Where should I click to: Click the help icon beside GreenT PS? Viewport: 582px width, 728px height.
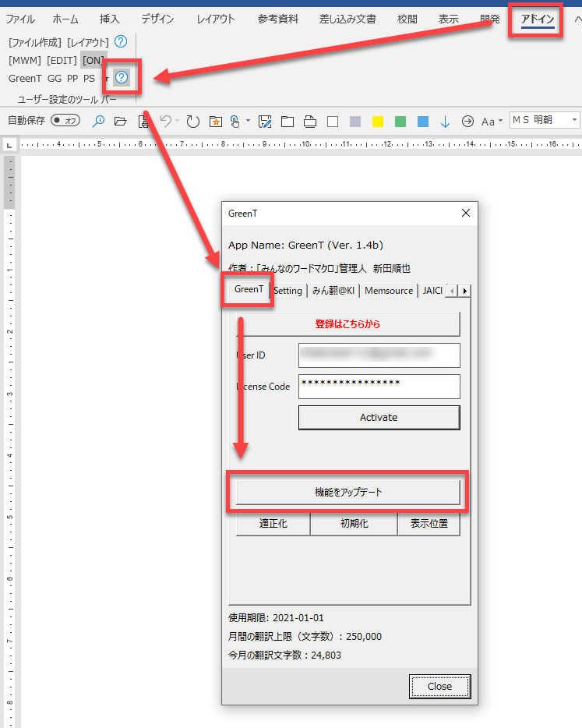pos(122,77)
